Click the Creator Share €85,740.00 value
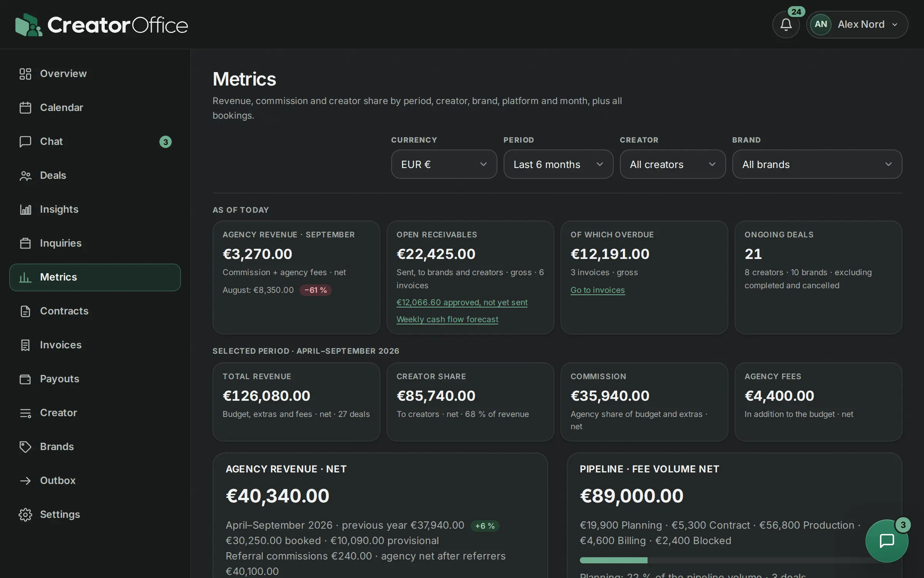The width and height of the screenshot is (924, 578). pos(436,396)
